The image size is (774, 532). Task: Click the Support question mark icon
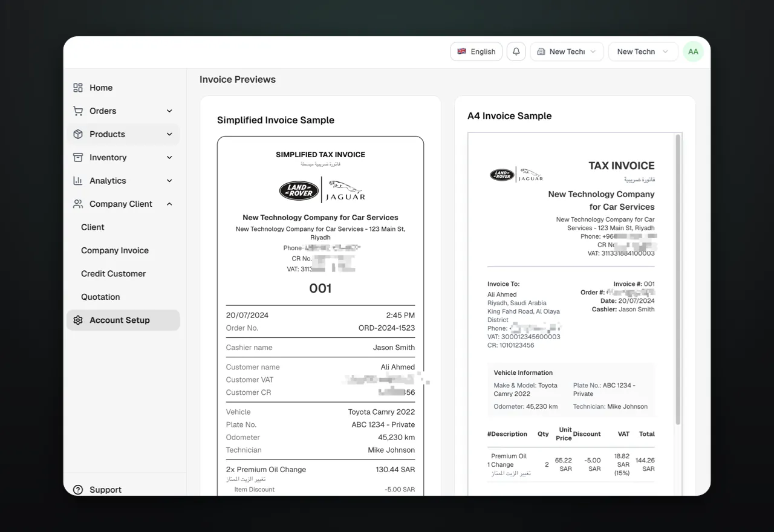(x=78, y=490)
